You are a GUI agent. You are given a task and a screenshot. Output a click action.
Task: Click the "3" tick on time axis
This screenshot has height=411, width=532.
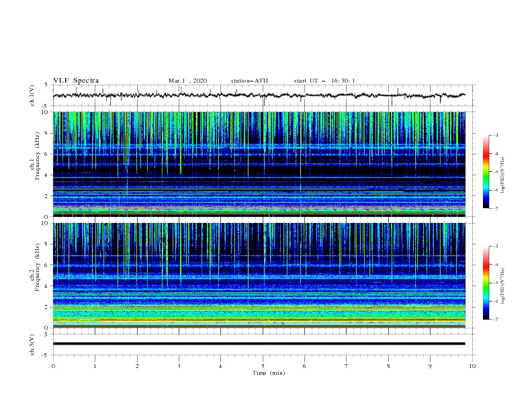coord(179,366)
